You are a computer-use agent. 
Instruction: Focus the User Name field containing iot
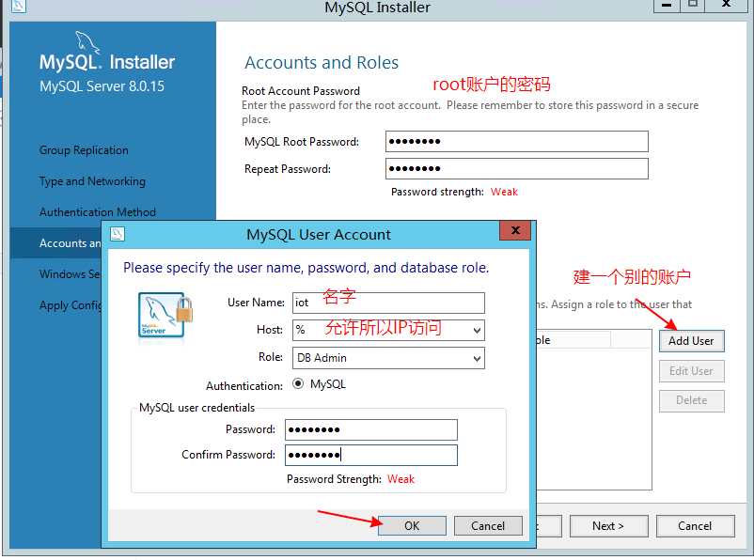point(388,303)
